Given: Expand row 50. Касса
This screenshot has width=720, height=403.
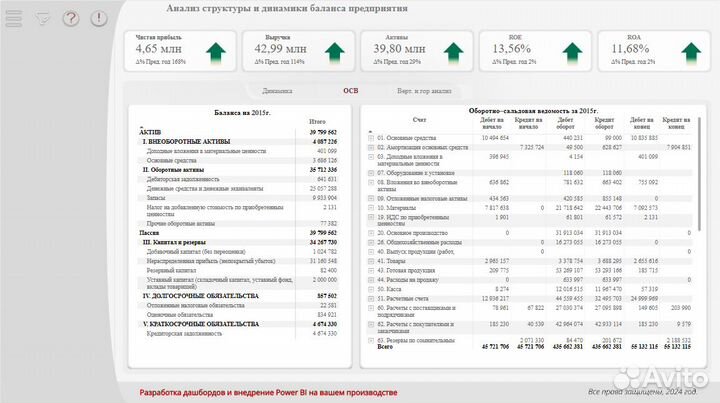Looking at the screenshot, I should point(370,288).
